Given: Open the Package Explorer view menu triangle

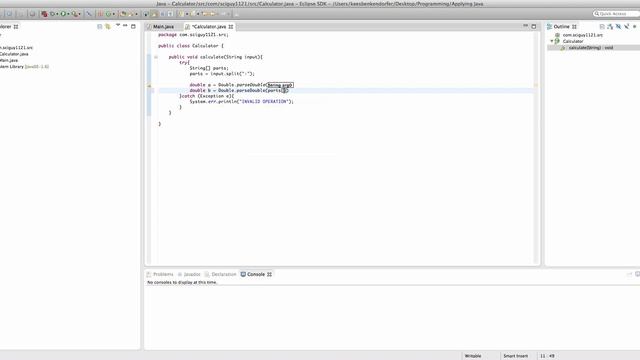Looking at the screenshot, I should pyautogui.click(x=118, y=25).
